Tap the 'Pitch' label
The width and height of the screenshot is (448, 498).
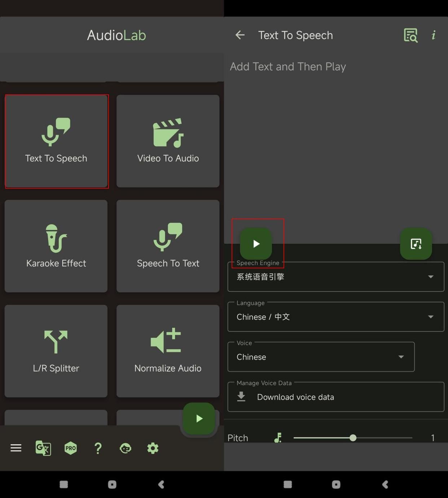[238, 438]
